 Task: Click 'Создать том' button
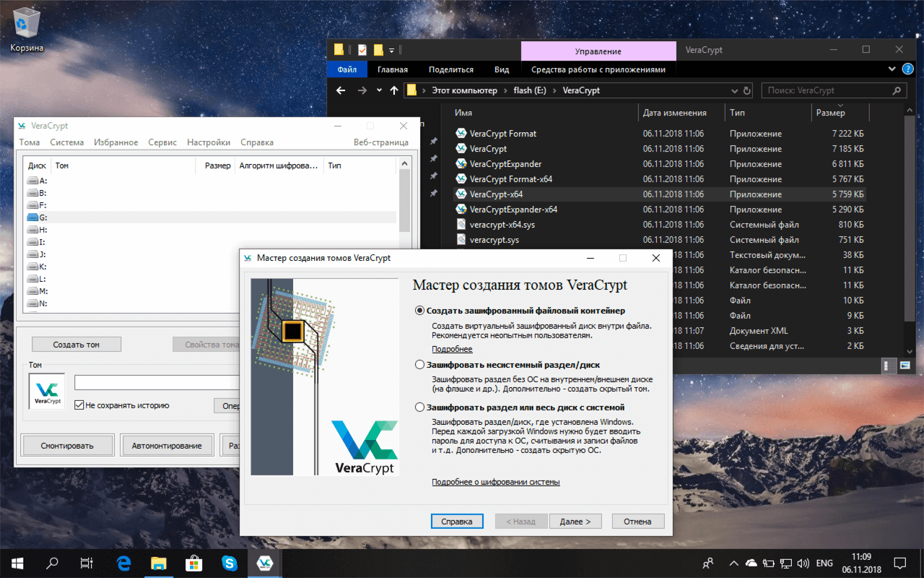(77, 345)
